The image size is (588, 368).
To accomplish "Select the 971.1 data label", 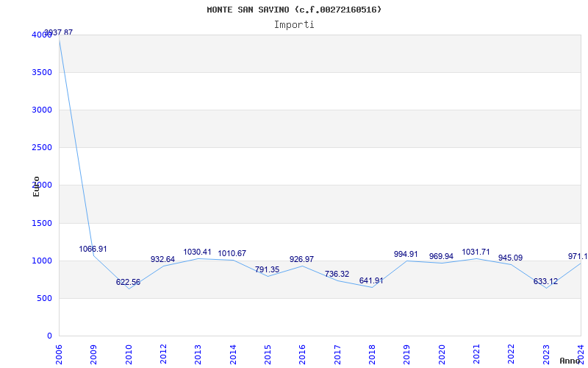I will coord(578,256).
